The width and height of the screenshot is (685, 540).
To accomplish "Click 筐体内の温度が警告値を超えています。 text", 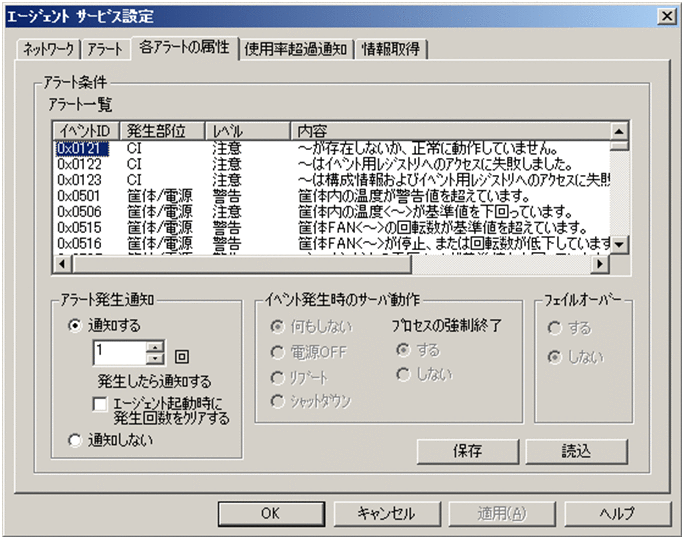I will pyautogui.click(x=414, y=196).
